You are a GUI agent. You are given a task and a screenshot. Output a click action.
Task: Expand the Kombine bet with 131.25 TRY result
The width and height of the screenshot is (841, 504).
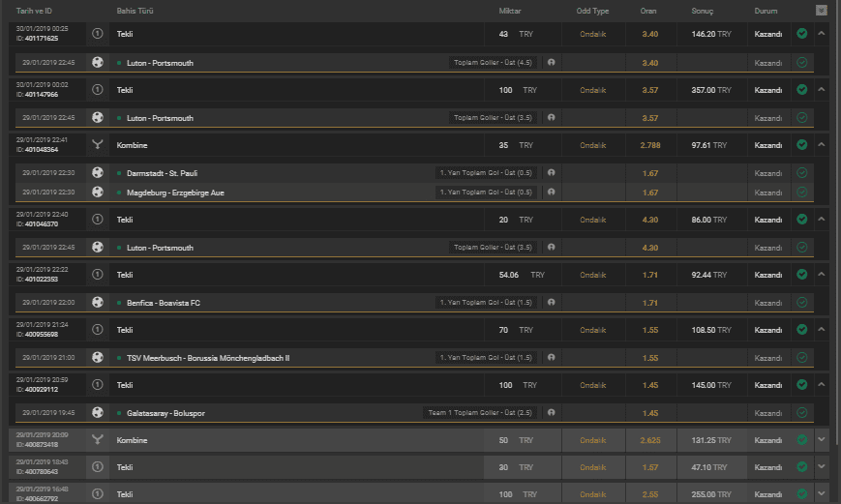(x=821, y=439)
